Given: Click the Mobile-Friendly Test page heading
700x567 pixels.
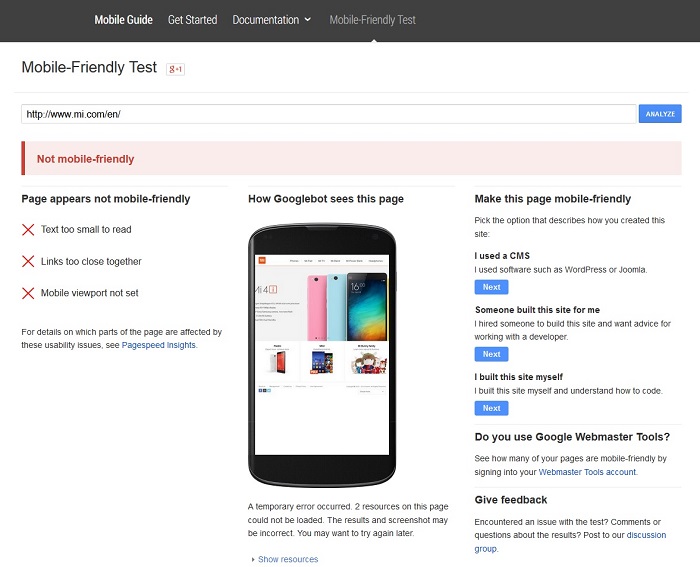Looking at the screenshot, I should coord(89,67).
